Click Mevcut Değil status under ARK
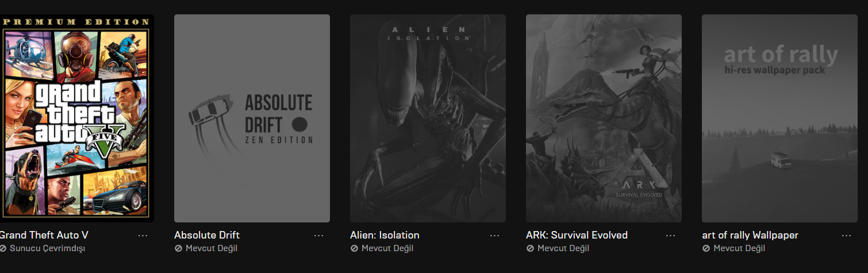The height and width of the screenshot is (273, 868). [x=563, y=248]
